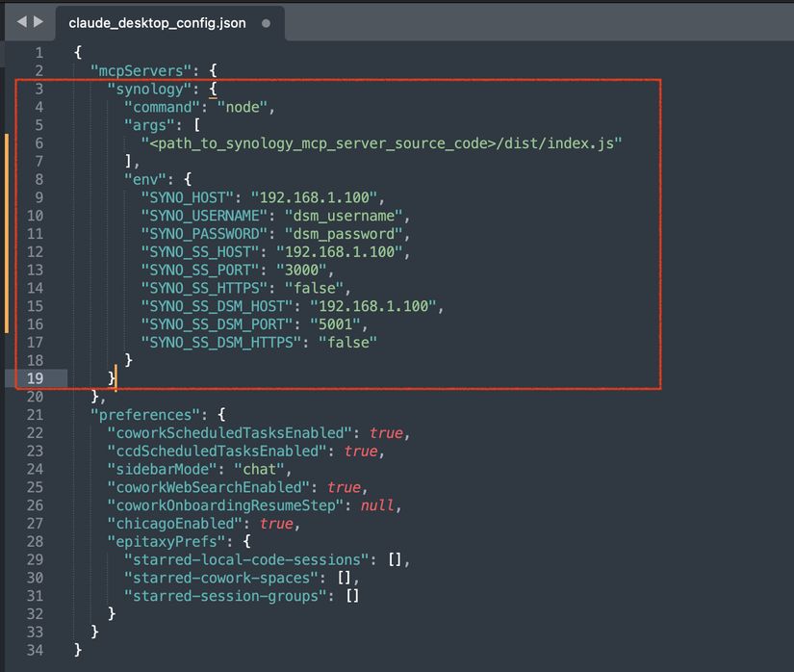Place cursor in SYNO_HOST value "192.168.1.100"

click(x=315, y=197)
